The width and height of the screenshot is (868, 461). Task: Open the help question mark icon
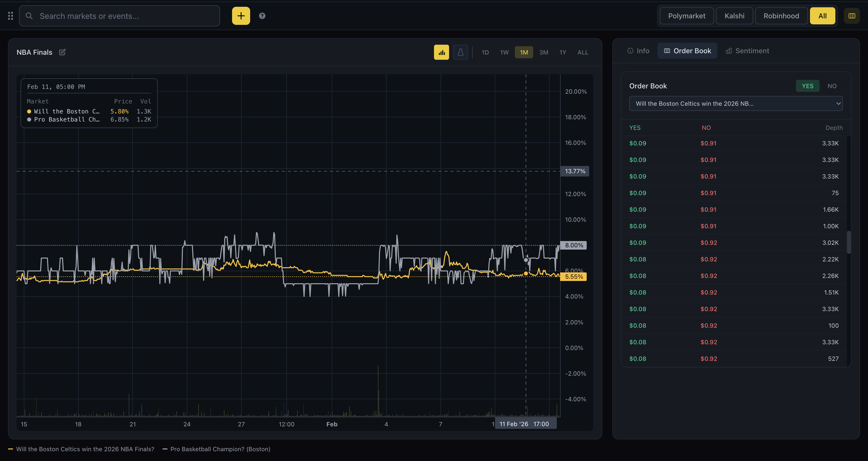coord(262,16)
